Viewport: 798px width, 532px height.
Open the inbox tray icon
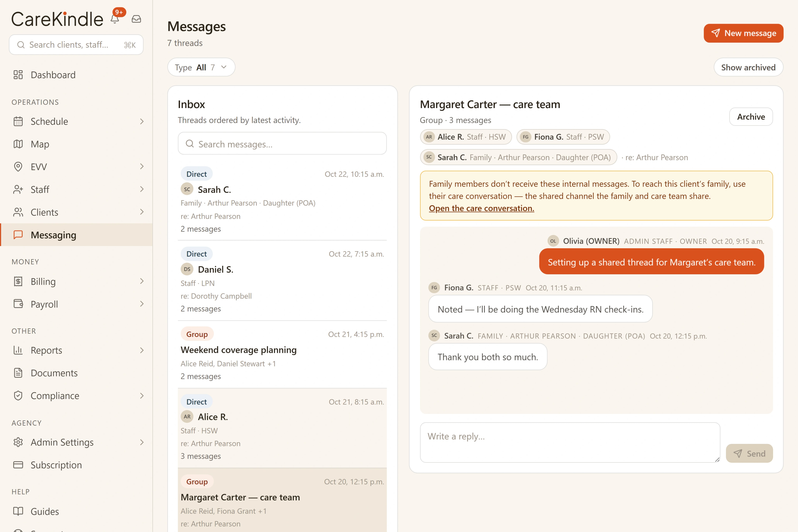point(136,19)
